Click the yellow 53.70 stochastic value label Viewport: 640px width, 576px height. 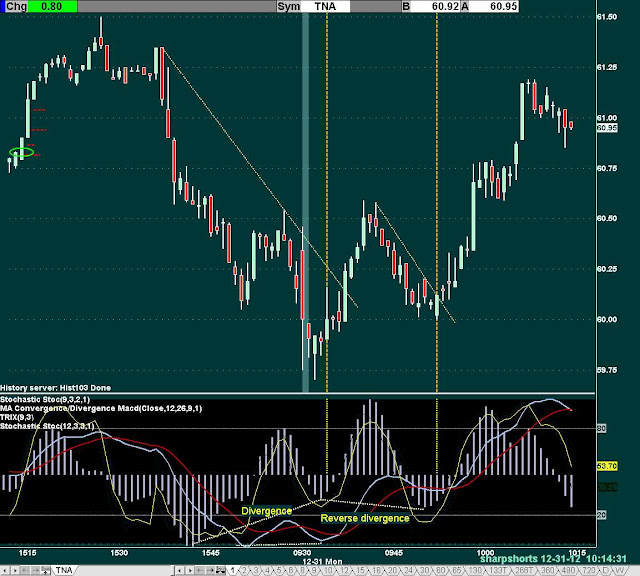pos(607,466)
